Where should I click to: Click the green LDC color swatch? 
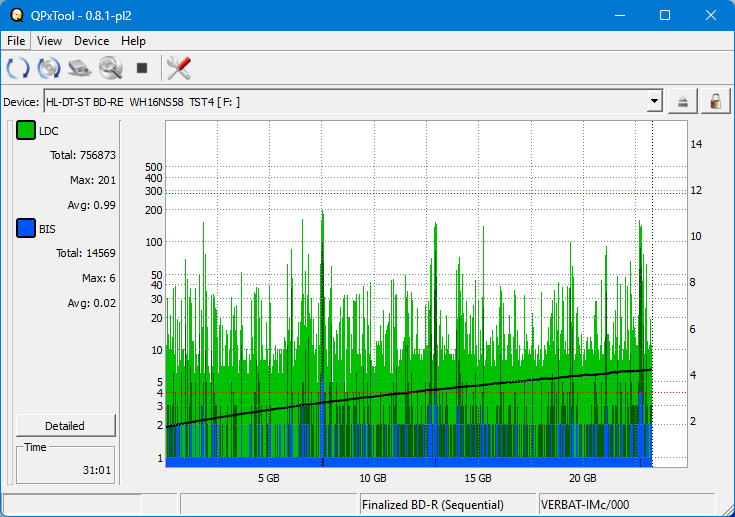pyautogui.click(x=26, y=131)
